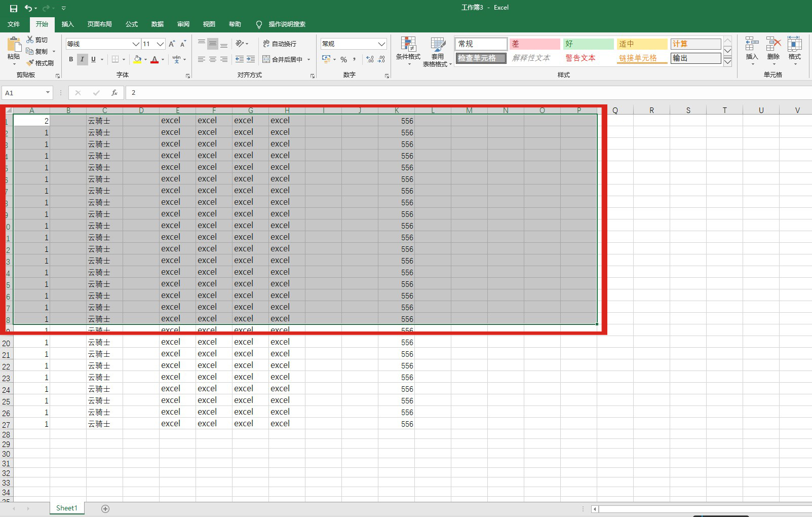The width and height of the screenshot is (812, 517).
Task: Open the font size dropdown showing 11
Action: [160, 44]
